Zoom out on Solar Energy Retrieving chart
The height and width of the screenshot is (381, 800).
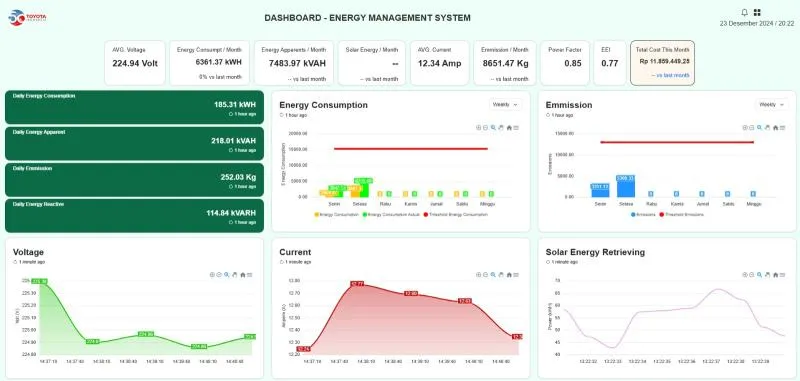point(752,274)
